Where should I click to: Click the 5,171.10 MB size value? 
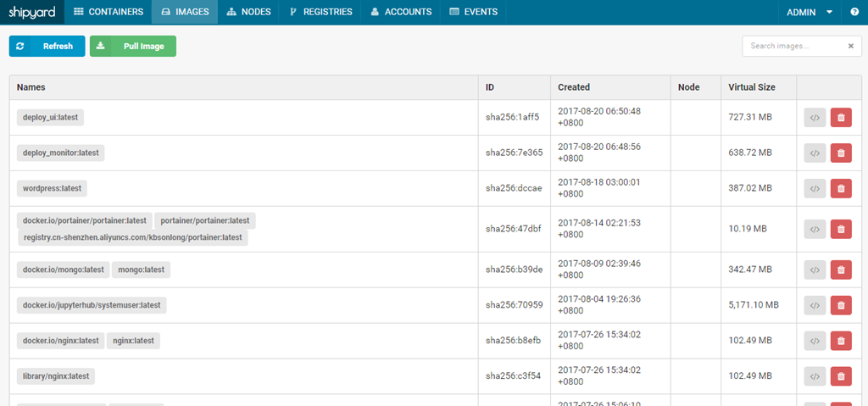(x=754, y=305)
